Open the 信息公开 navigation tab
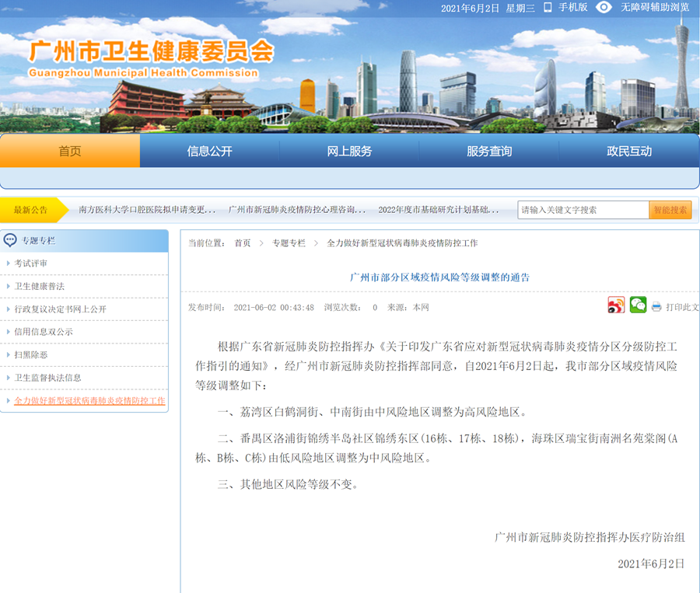 coord(209,152)
